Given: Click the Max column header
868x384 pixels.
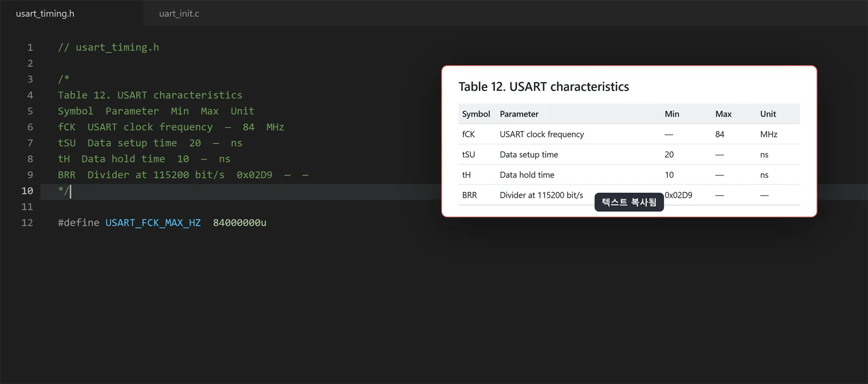Looking at the screenshot, I should pyautogui.click(x=723, y=114).
